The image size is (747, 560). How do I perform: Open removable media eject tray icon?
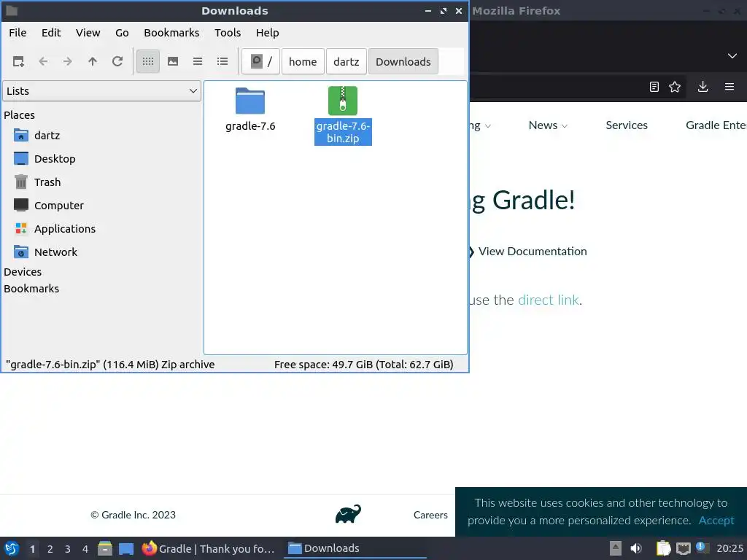coord(616,548)
